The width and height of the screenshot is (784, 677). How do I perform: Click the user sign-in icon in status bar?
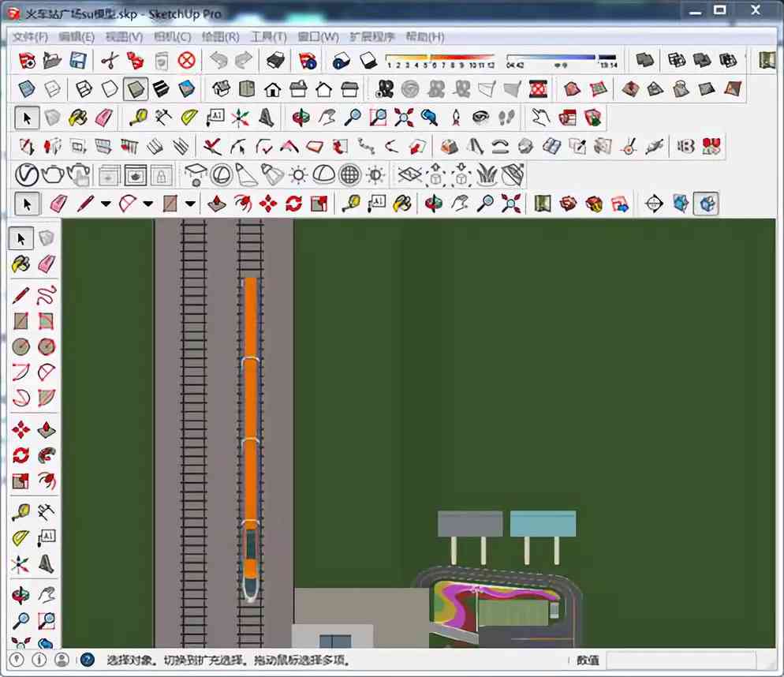coord(62,660)
